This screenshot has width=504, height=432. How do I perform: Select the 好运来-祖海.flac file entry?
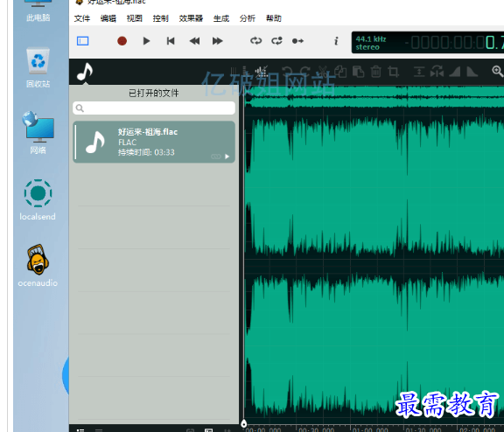pos(154,142)
